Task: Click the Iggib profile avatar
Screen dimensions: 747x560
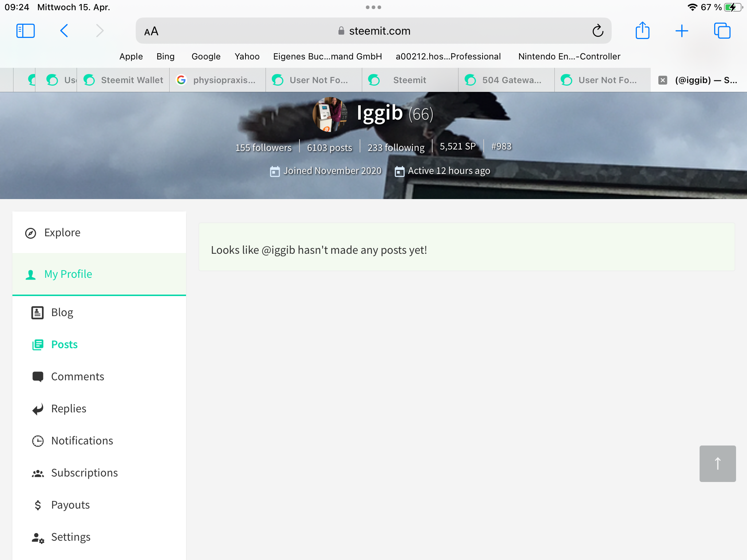Action: point(329,114)
